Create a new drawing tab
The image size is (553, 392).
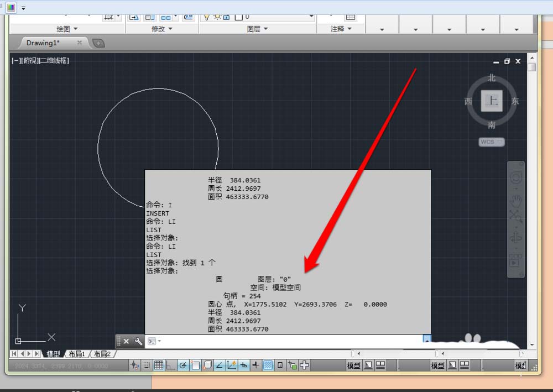pos(98,43)
